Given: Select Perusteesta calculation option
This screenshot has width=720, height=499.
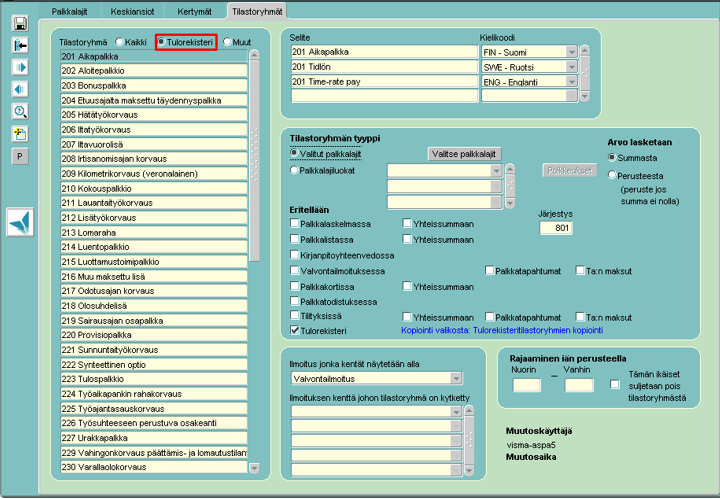Looking at the screenshot, I should 612,175.
